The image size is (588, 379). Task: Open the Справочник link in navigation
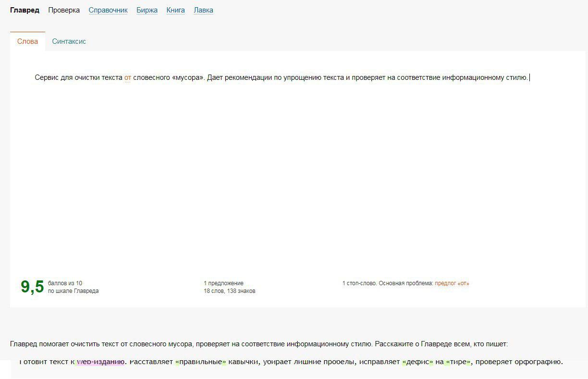click(x=108, y=10)
